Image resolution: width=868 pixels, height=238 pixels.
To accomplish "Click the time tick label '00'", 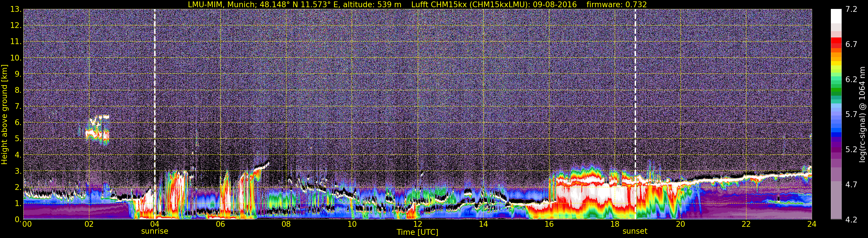I will click(x=27, y=224).
